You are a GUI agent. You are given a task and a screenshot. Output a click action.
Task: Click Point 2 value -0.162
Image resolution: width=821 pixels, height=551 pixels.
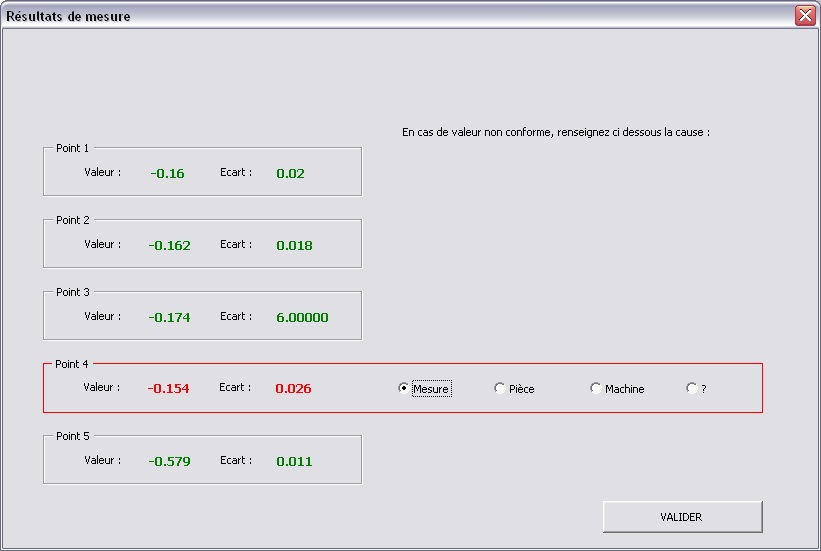click(x=169, y=246)
